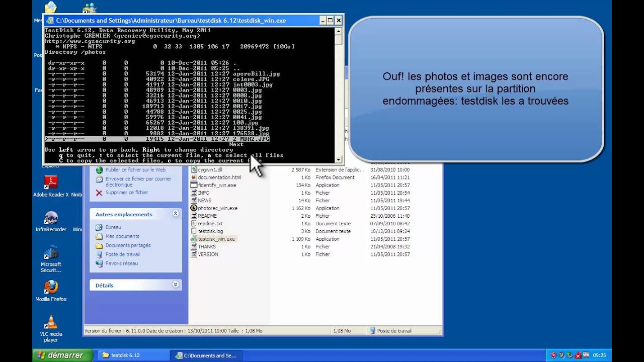Click 1,08 Mo status bar size
The height and width of the screenshot is (362, 644).
pyautogui.click(x=342, y=330)
